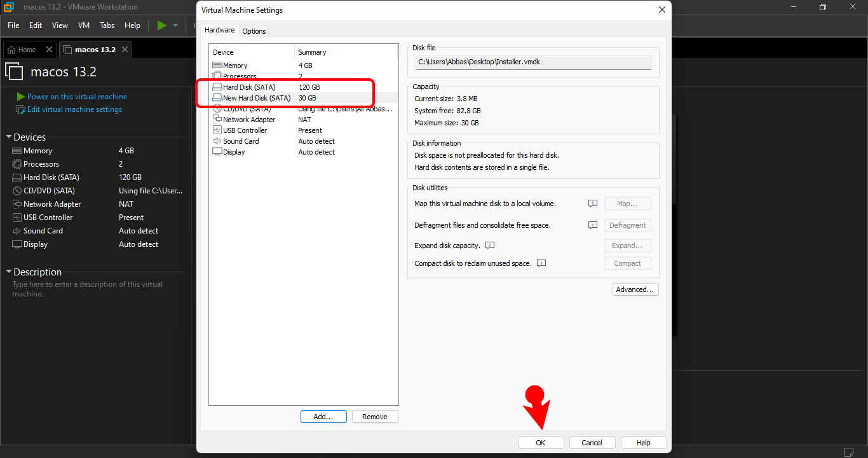Select New Hard Disk (SATA) in device list

click(303, 98)
